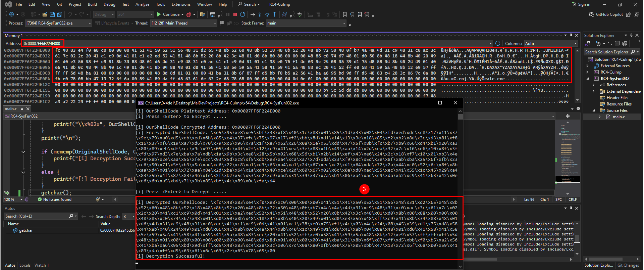Click the Continue debugging button
Viewport: 644px width, 270px height.
pos(168,14)
